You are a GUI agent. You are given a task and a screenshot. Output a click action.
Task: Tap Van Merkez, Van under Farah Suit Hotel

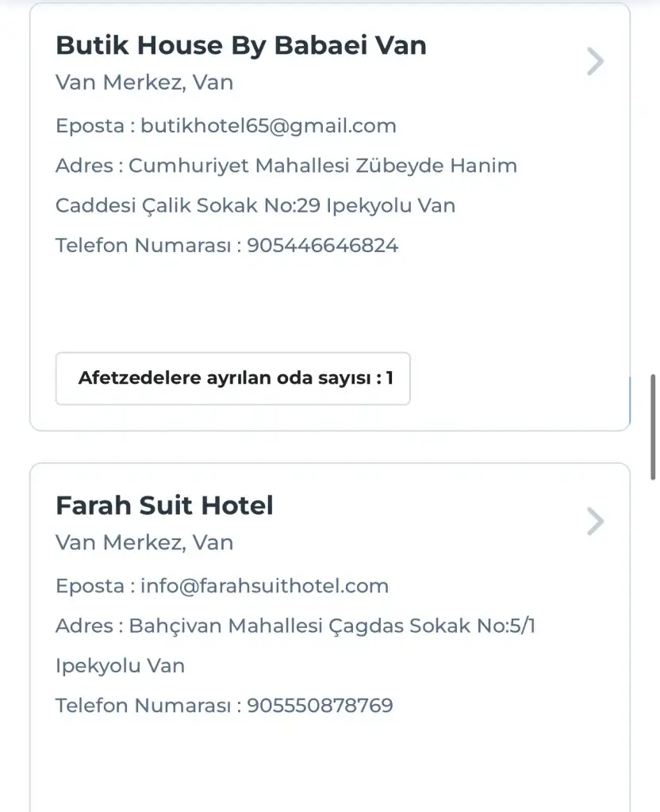tap(144, 542)
